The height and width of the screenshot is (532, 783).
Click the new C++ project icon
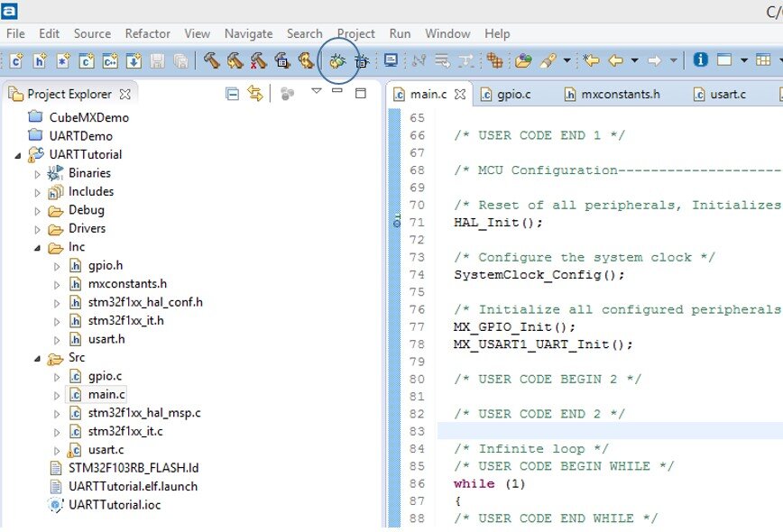click(110, 61)
